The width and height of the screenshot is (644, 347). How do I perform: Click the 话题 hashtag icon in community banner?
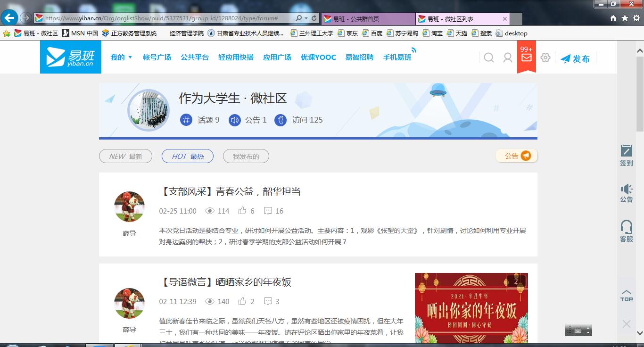click(186, 120)
